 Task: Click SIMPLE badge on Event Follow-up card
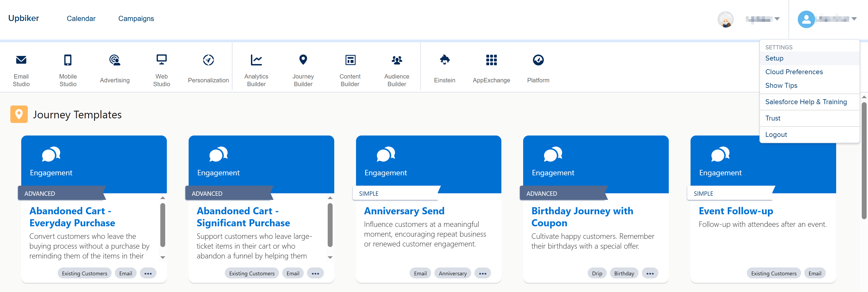coord(731,193)
